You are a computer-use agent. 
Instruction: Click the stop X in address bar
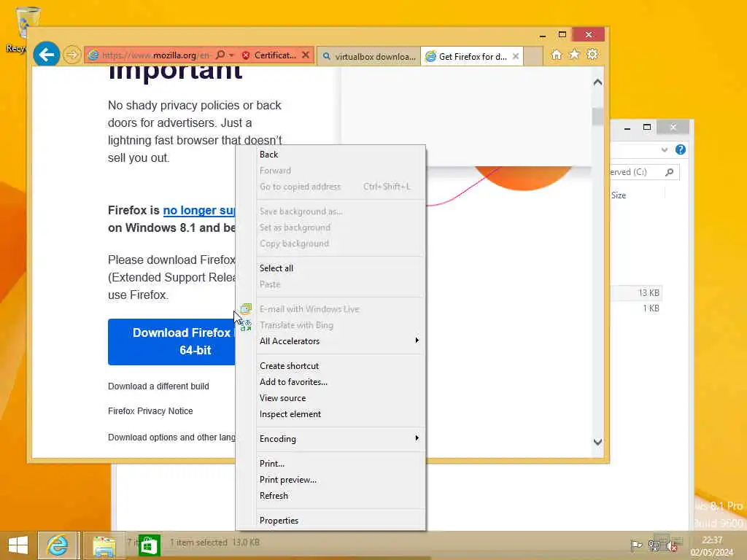coord(306,55)
